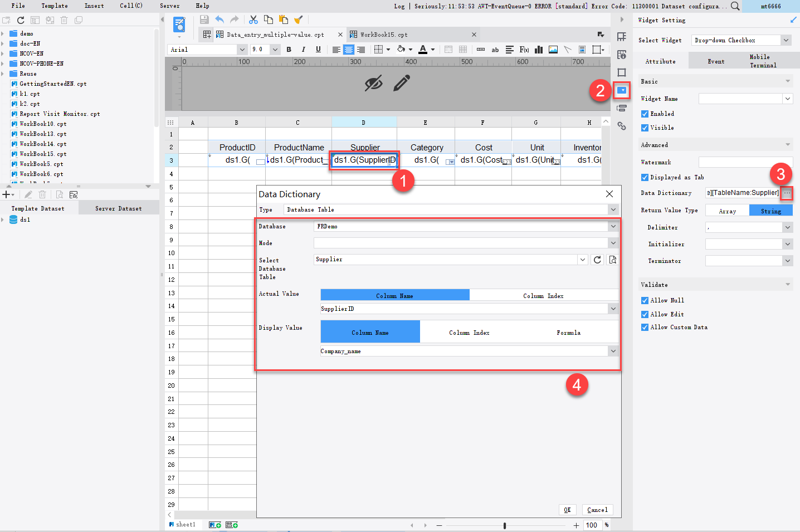Refresh the file tree
The width and height of the screenshot is (800, 532).
[x=21, y=20]
